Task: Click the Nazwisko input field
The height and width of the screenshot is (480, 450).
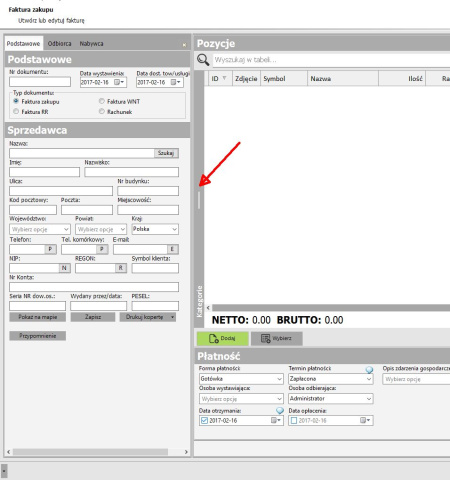Action: [x=132, y=172]
